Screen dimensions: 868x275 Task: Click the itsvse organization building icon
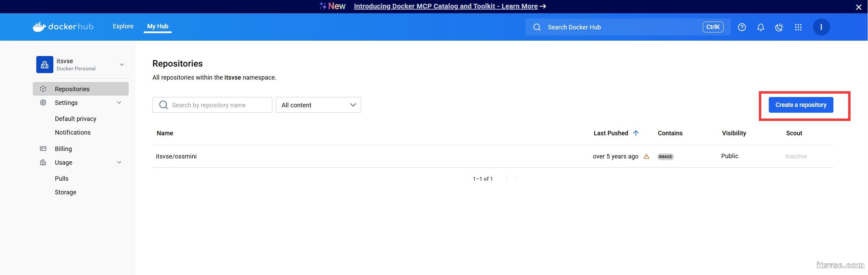point(45,65)
